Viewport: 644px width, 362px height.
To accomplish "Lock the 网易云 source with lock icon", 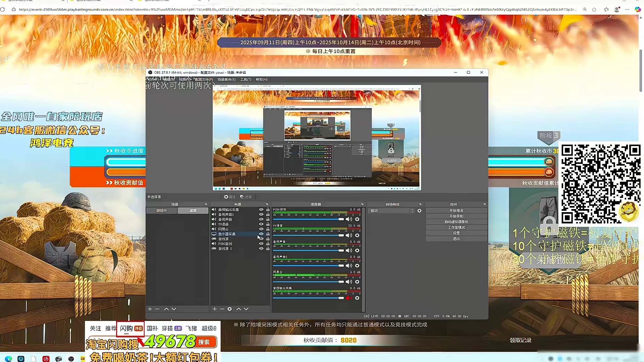I will coord(268,229).
